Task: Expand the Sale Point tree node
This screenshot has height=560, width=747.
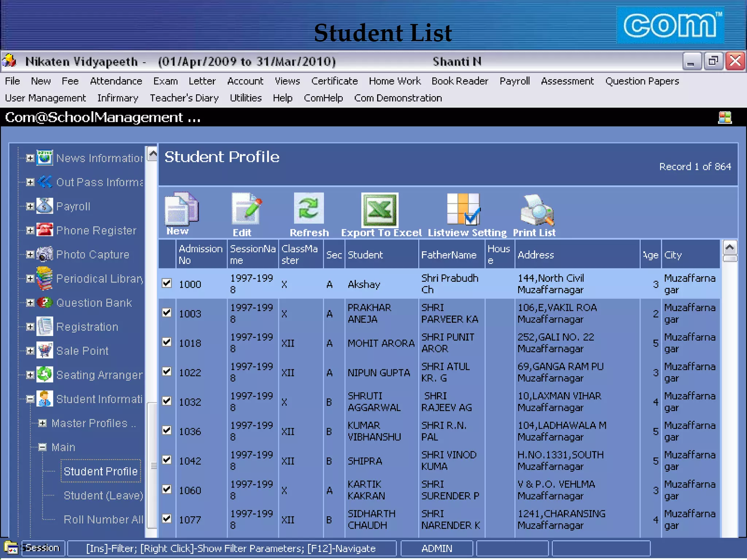Action: [30, 350]
